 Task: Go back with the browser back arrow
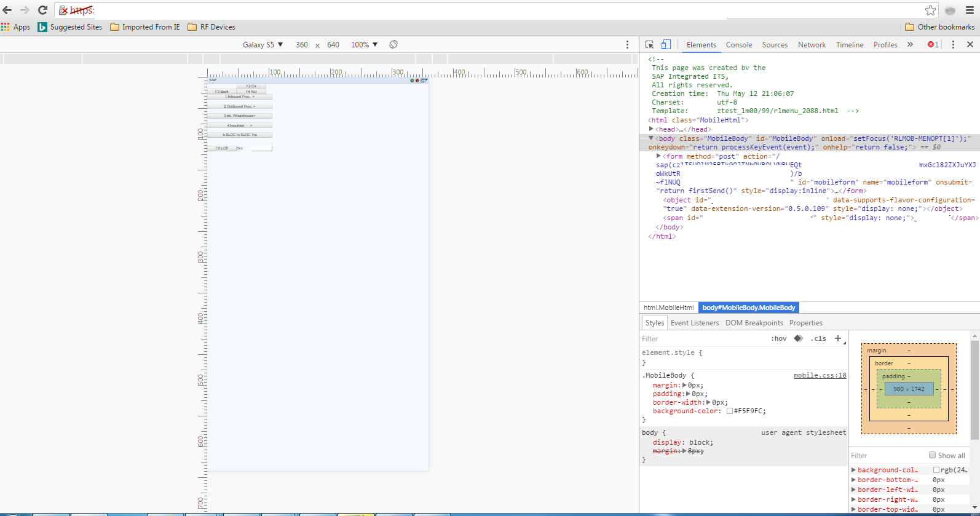click(7, 10)
